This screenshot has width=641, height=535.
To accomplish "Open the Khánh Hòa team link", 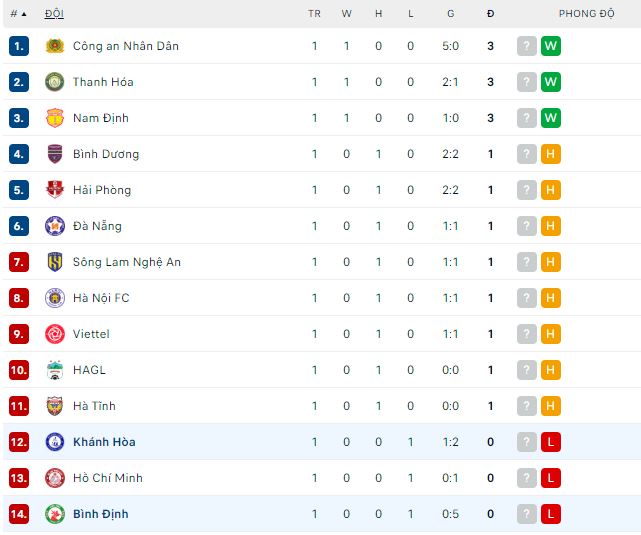I will [104, 442].
